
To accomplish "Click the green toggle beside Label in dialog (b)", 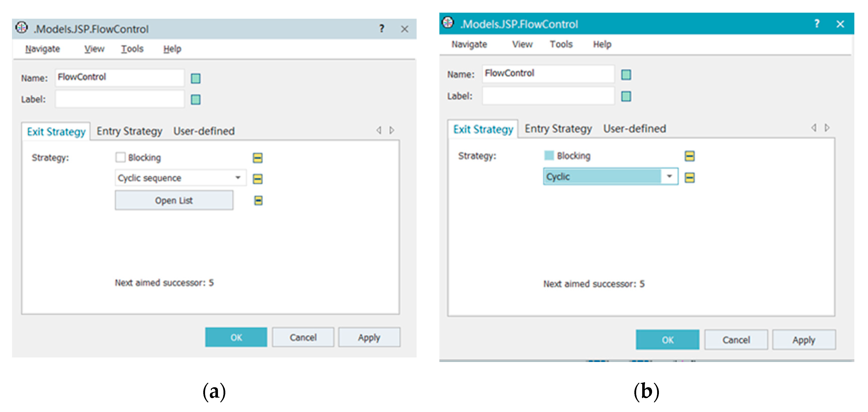I will pyautogui.click(x=626, y=96).
